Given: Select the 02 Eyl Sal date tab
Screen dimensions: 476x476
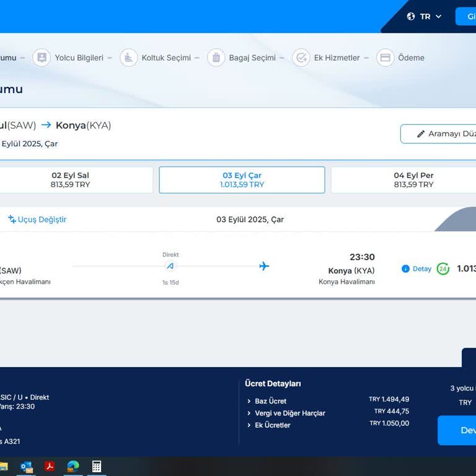Looking at the screenshot, I should tap(70, 180).
